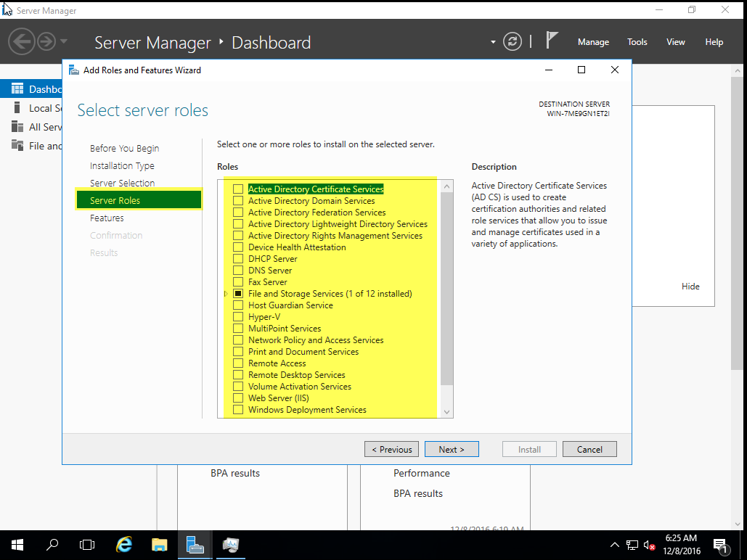This screenshot has width=747, height=560.
Task: Click the roles list scroll down arrow
Action: pos(446,412)
